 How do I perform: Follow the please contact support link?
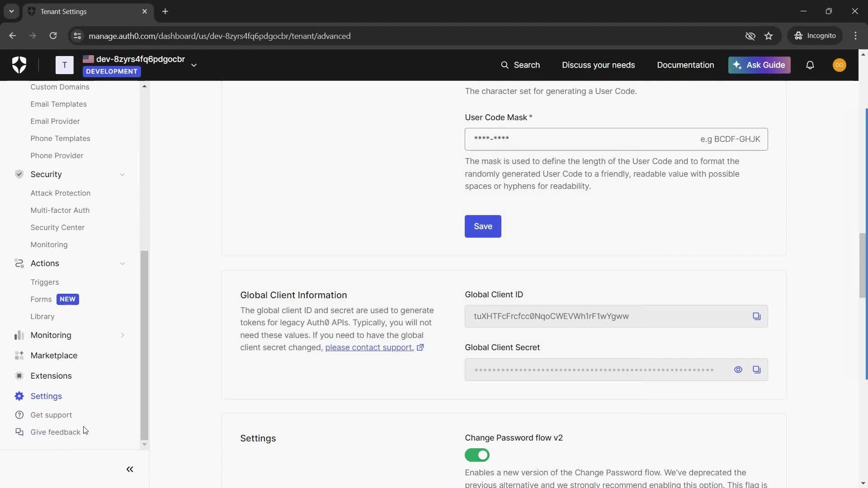point(369,347)
